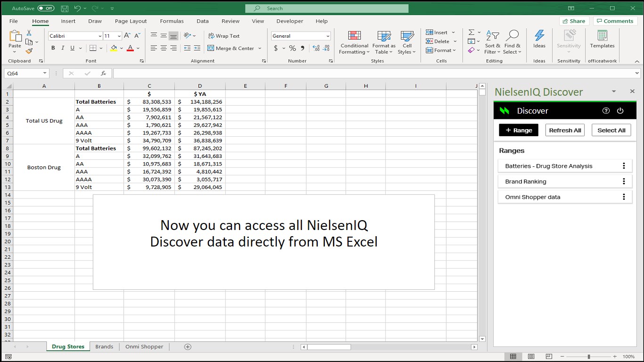Click the Search box in title bar
Image resolution: width=644 pixels, height=362 pixels.
[327, 8]
